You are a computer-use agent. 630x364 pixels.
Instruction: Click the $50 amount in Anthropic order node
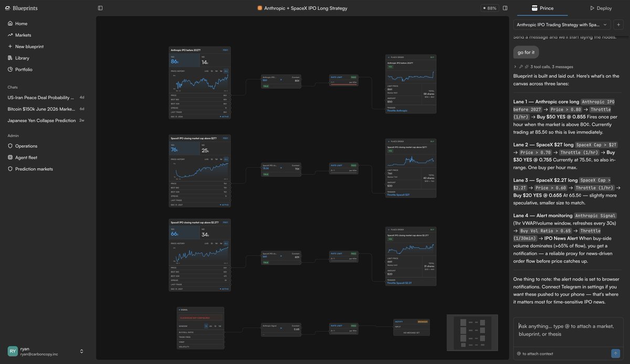[x=390, y=102]
